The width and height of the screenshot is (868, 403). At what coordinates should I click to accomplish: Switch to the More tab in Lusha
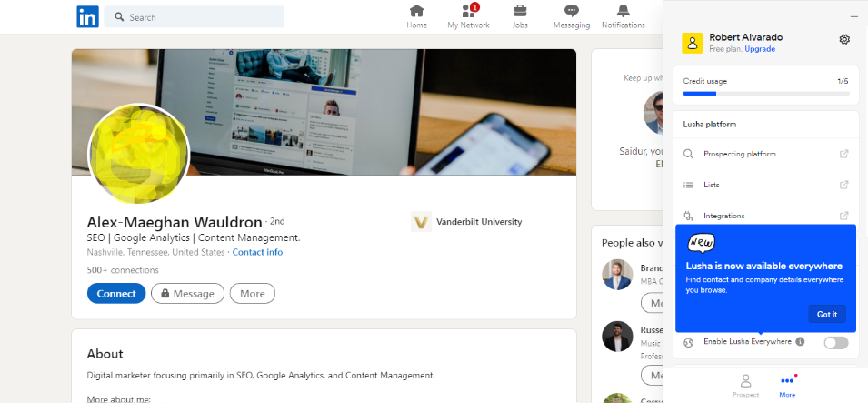click(787, 386)
